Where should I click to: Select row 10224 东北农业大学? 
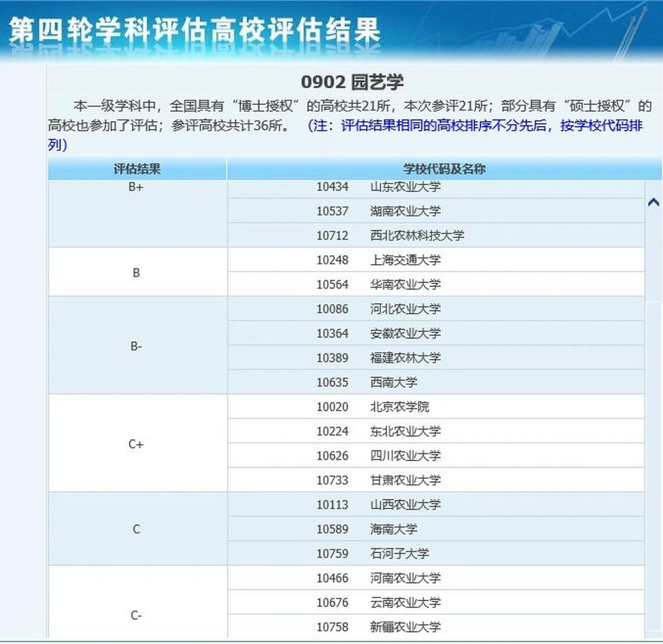(436, 431)
